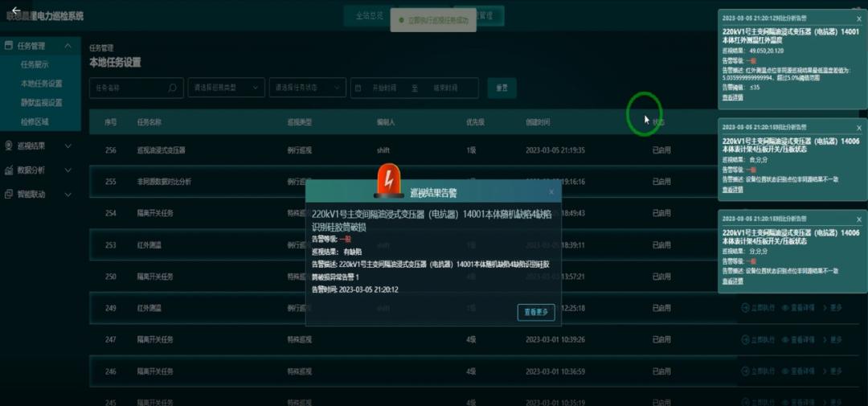Image resolution: width=868 pixels, height=406 pixels.
Task: Expand the 数据分析 menu chevron
Action: click(x=68, y=170)
